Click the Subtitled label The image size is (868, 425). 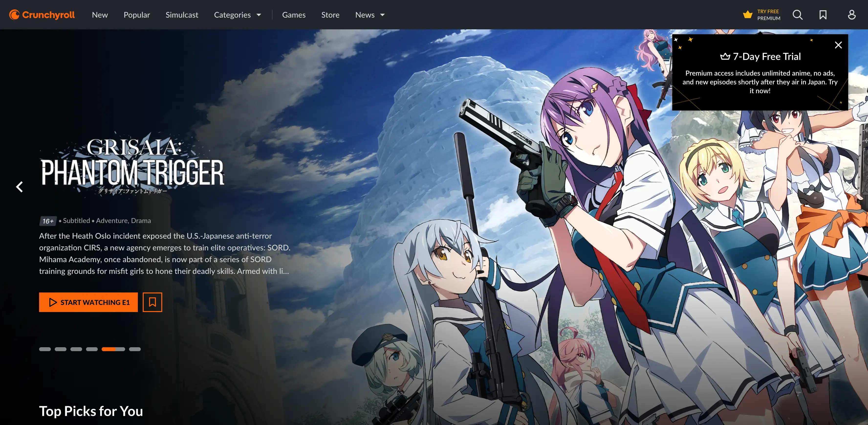point(76,221)
